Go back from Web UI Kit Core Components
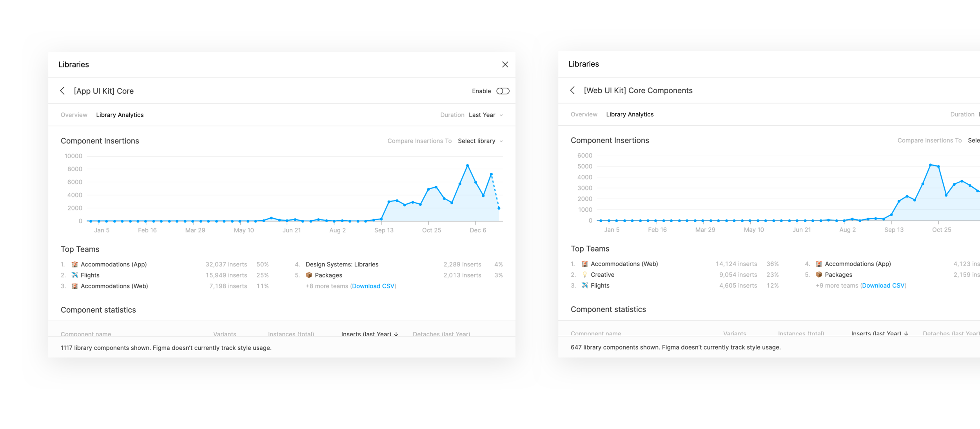Viewport: 980px width, 429px height. (x=572, y=91)
